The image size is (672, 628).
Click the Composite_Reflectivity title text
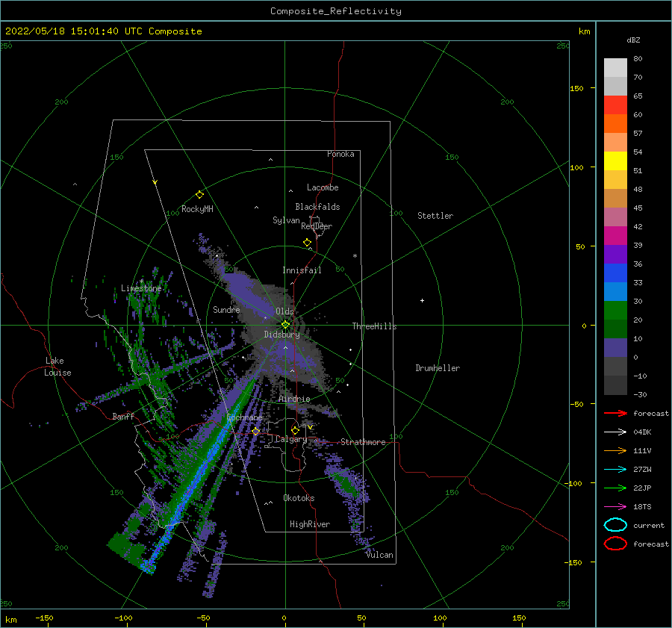pos(336,11)
